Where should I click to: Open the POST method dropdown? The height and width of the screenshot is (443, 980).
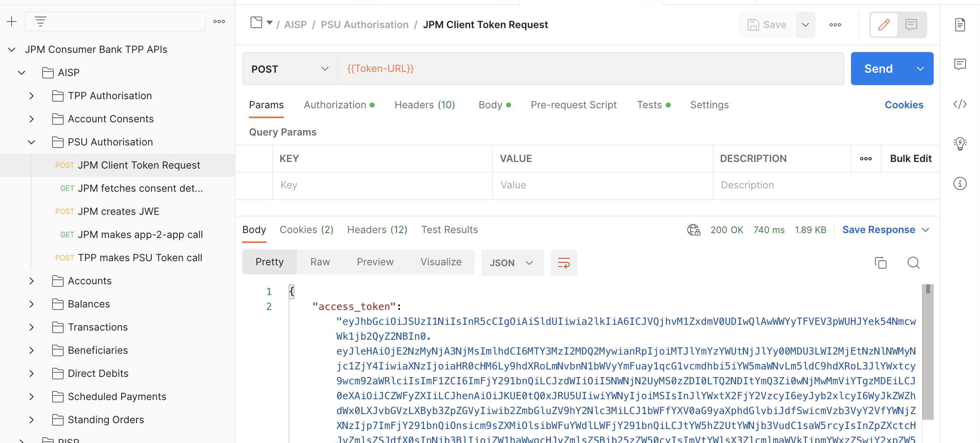pyautogui.click(x=289, y=69)
